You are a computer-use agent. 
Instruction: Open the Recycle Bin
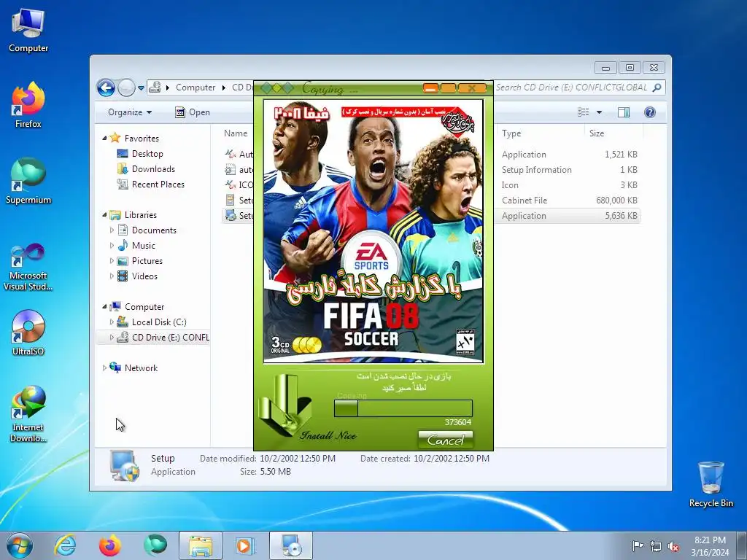pyautogui.click(x=711, y=484)
